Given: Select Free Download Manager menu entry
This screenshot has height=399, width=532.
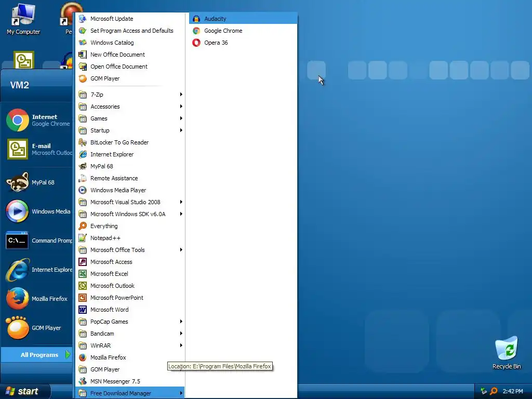Looking at the screenshot, I should [130, 393].
